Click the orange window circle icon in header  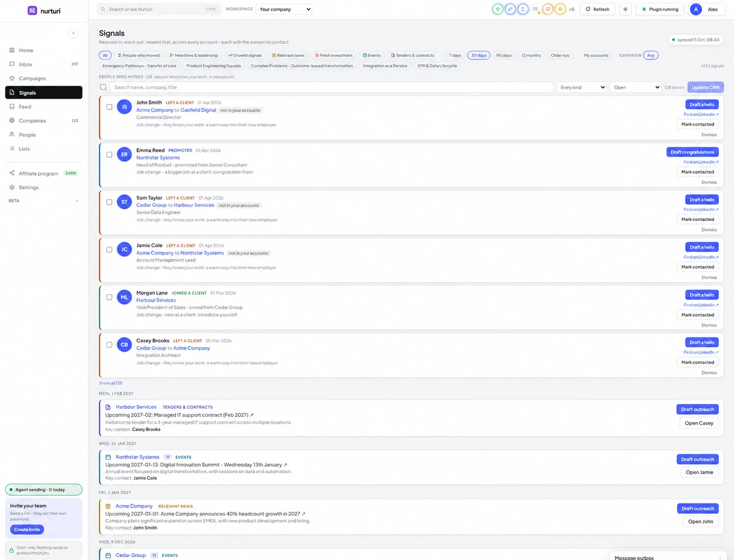tap(547, 9)
